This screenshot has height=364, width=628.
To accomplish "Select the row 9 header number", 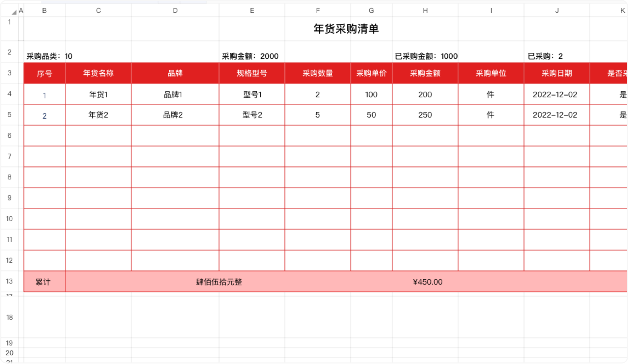I will pyautogui.click(x=9, y=198).
